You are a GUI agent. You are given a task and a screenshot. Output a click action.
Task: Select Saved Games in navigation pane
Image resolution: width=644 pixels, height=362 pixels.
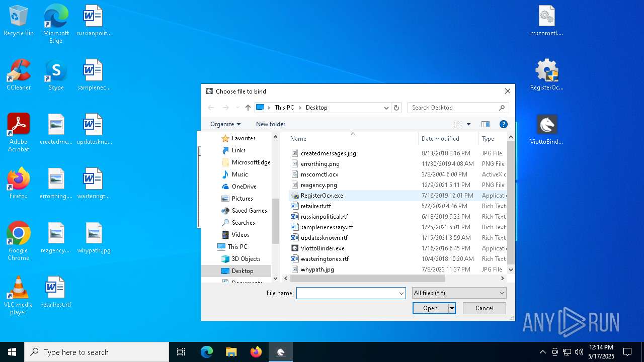click(249, 211)
